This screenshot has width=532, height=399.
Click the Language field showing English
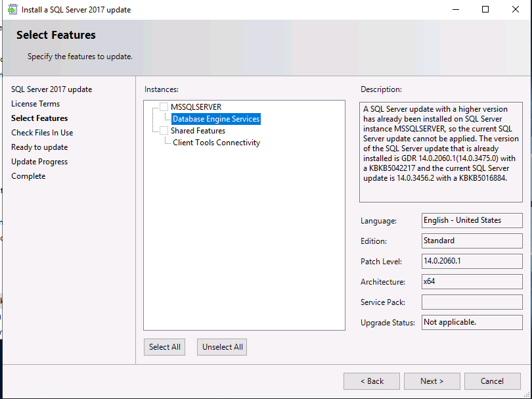pos(472,220)
